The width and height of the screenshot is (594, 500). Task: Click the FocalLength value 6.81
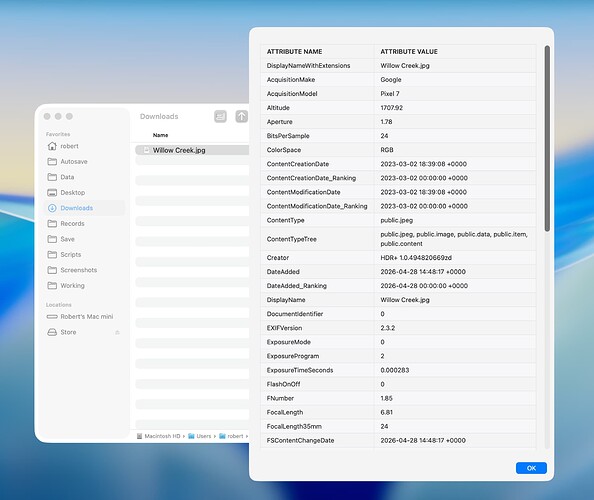pyautogui.click(x=386, y=412)
